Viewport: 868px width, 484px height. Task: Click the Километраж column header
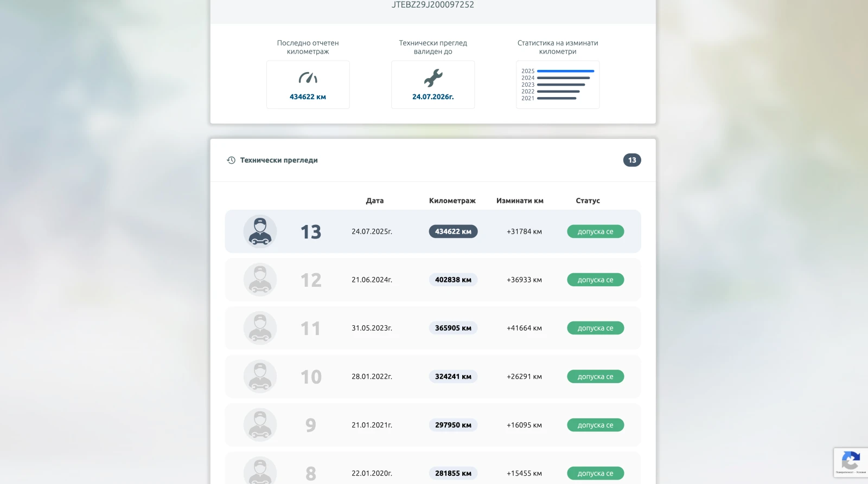pos(452,201)
